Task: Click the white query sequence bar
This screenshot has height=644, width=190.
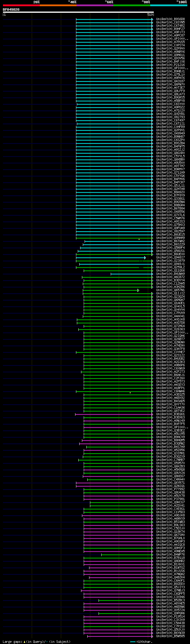Action: [78, 12]
